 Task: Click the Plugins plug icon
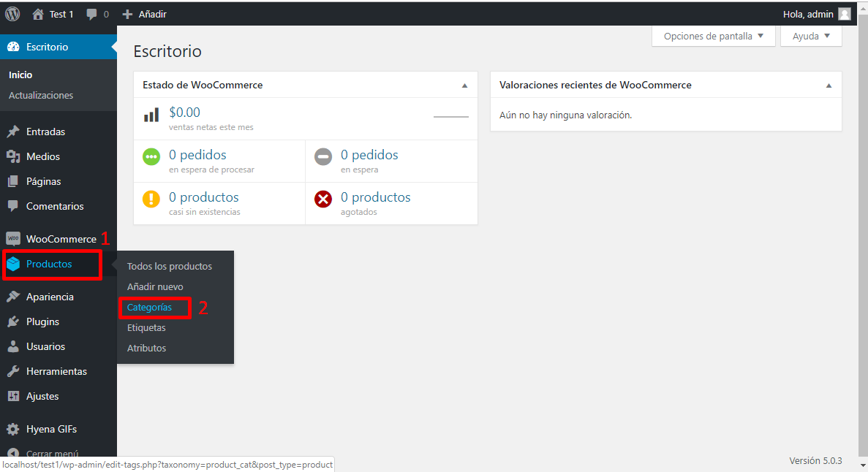click(x=13, y=321)
